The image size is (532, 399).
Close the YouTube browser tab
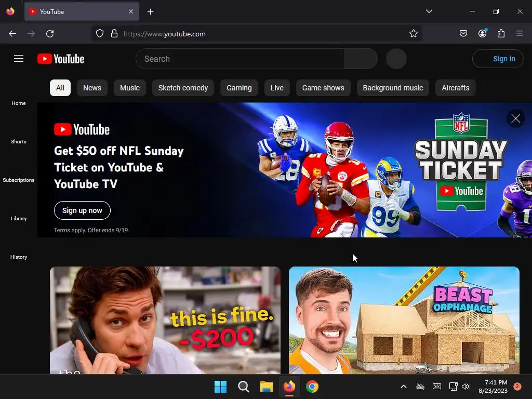(x=131, y=11)
